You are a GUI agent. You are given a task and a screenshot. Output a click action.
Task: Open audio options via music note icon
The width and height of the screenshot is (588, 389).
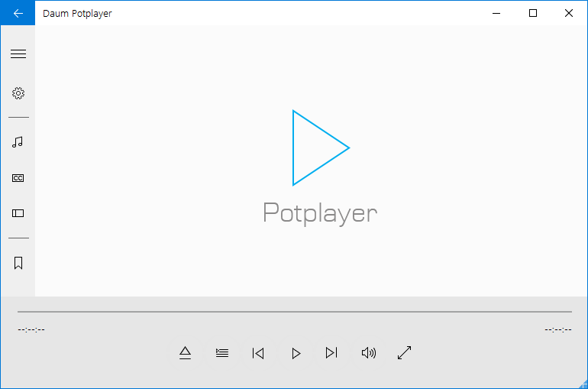tap(18, 142)
